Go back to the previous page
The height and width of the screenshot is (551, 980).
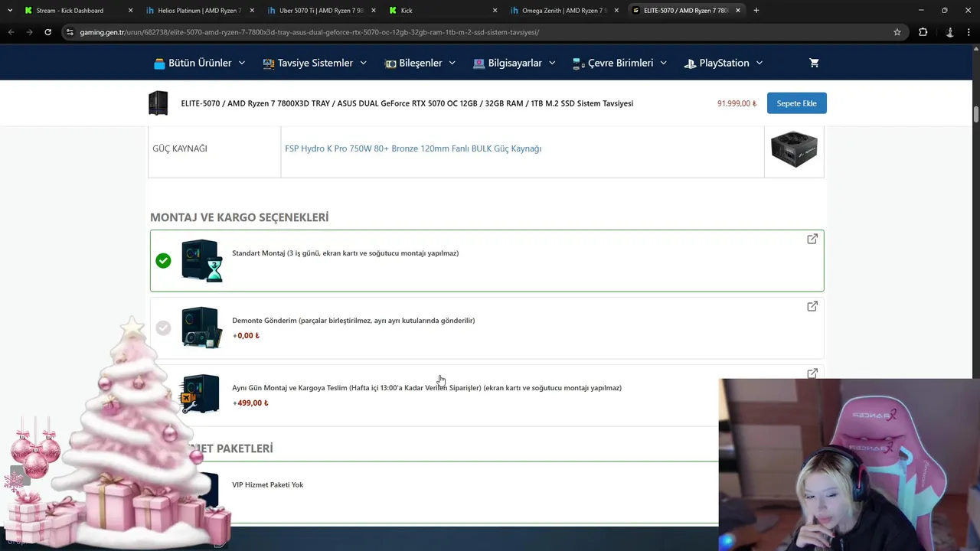pyautogui.click(x=11, y=32)
